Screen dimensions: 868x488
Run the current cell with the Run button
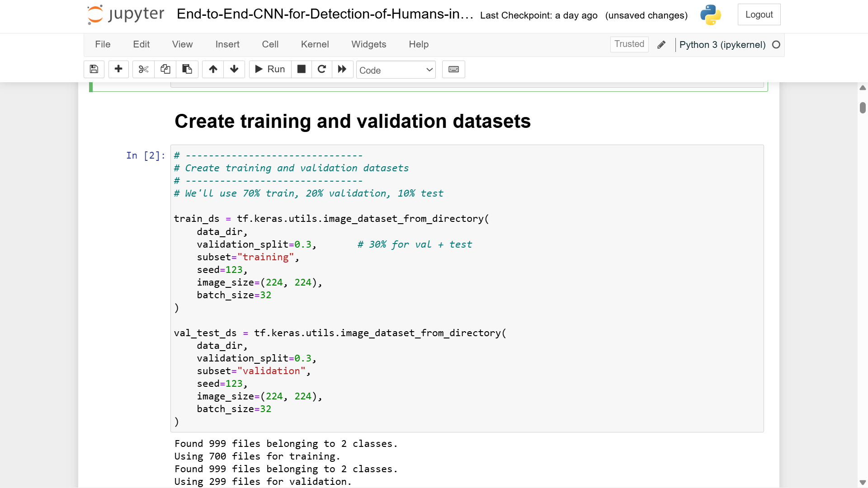270,69
